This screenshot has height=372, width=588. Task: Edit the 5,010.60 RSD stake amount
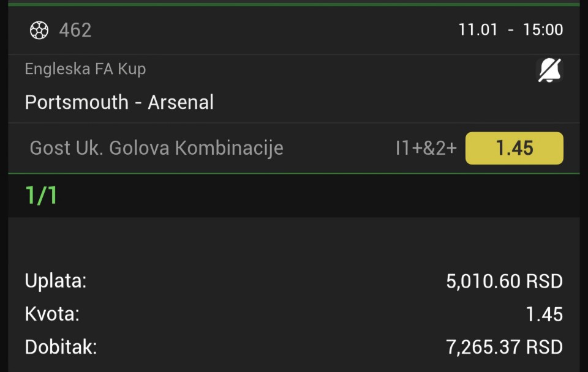504,281
